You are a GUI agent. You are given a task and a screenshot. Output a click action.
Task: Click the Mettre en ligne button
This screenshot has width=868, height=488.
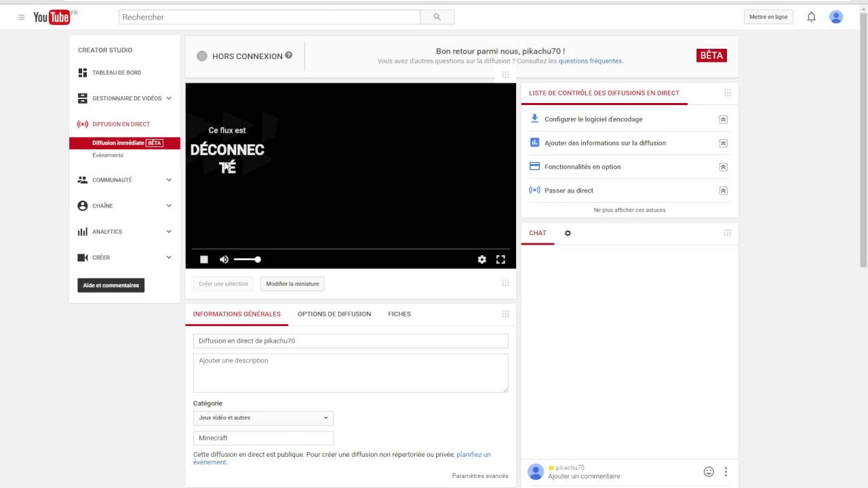[x=768, y=17]
